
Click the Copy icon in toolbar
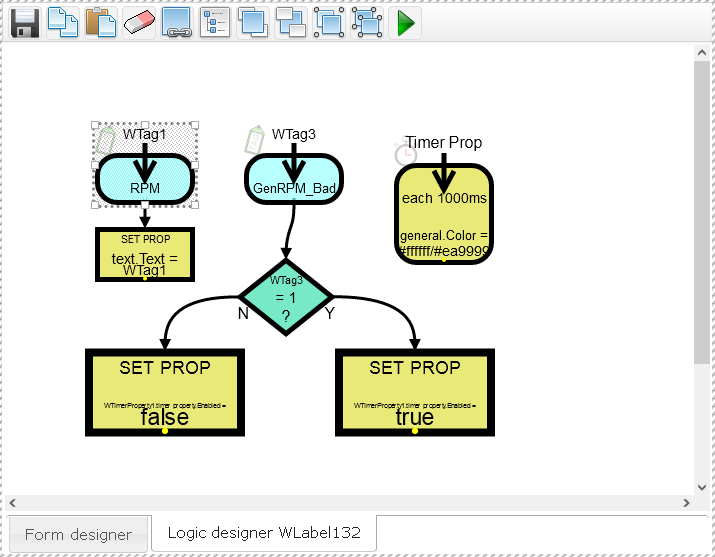(62, 22)
